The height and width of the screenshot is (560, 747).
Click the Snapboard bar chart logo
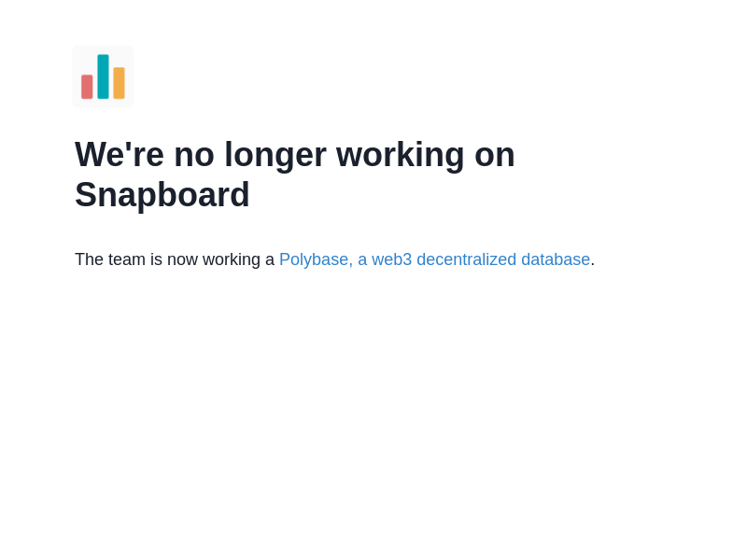point(103,77)
